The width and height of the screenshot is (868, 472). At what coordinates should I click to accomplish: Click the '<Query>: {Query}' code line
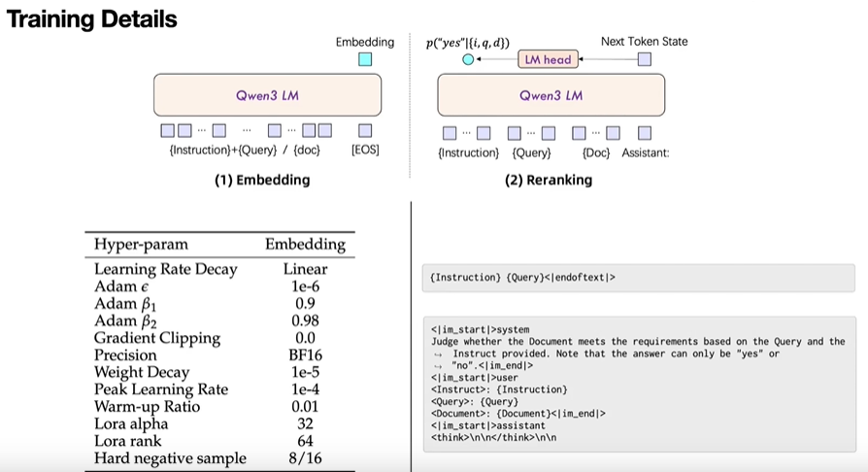point(475,402)
